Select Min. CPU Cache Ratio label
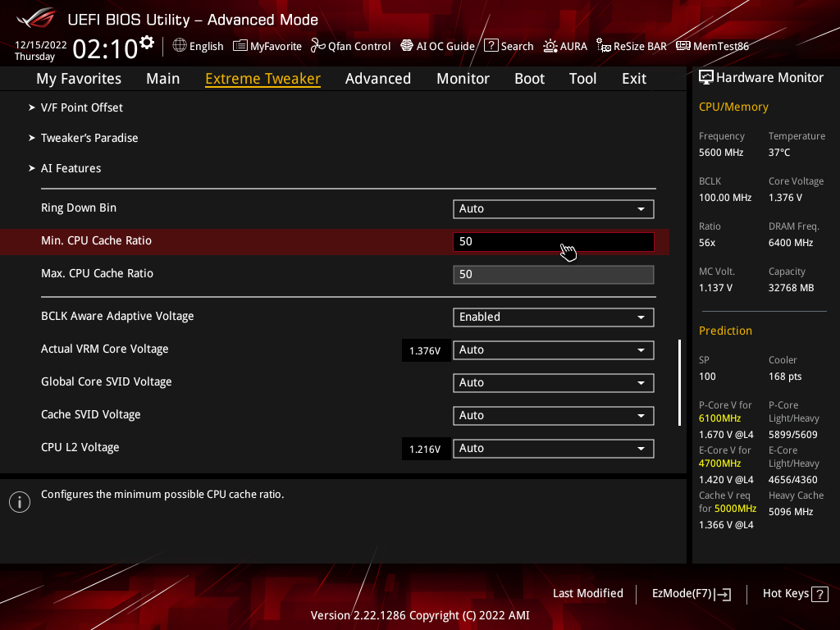The image size is (840, 630). pyautogui.click(x=97, y=240)
